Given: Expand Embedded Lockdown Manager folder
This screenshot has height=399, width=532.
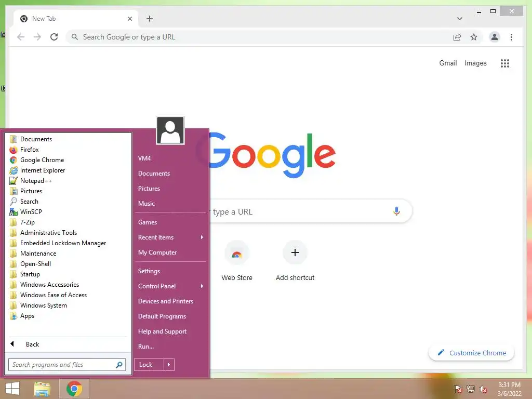Looking at the screenshot, I should [x=58, y=243].
